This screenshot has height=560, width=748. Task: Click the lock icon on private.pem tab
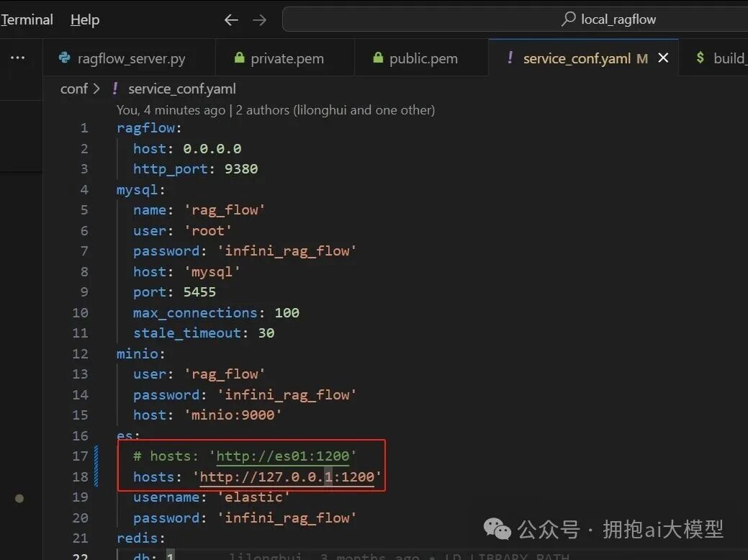(x=239, y=57)
